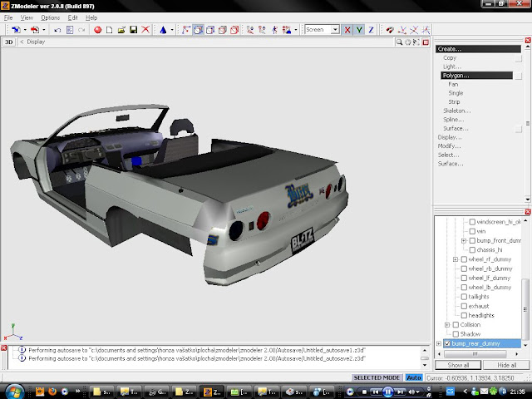Expand the wheel_rf_dummy tree node
Image resolution: width=532 pixels, height=399 pixels.
(x=456, y=259)
